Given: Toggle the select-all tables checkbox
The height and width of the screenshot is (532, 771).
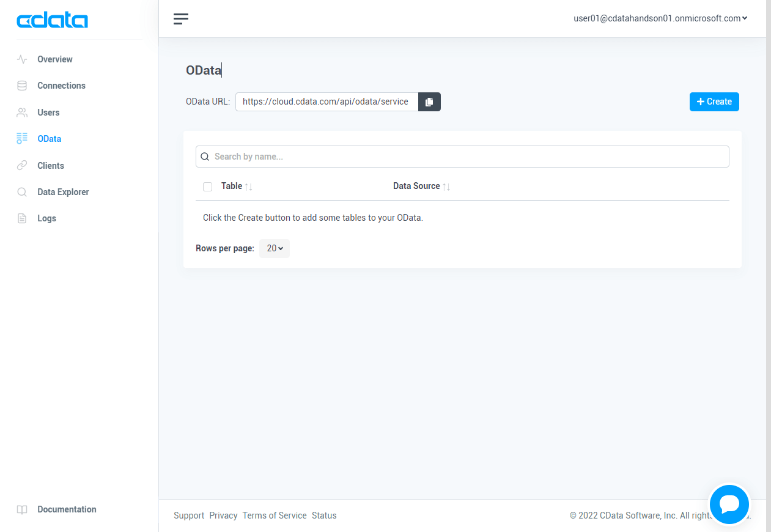Looking at the screenshot, I should pos(207,187).
